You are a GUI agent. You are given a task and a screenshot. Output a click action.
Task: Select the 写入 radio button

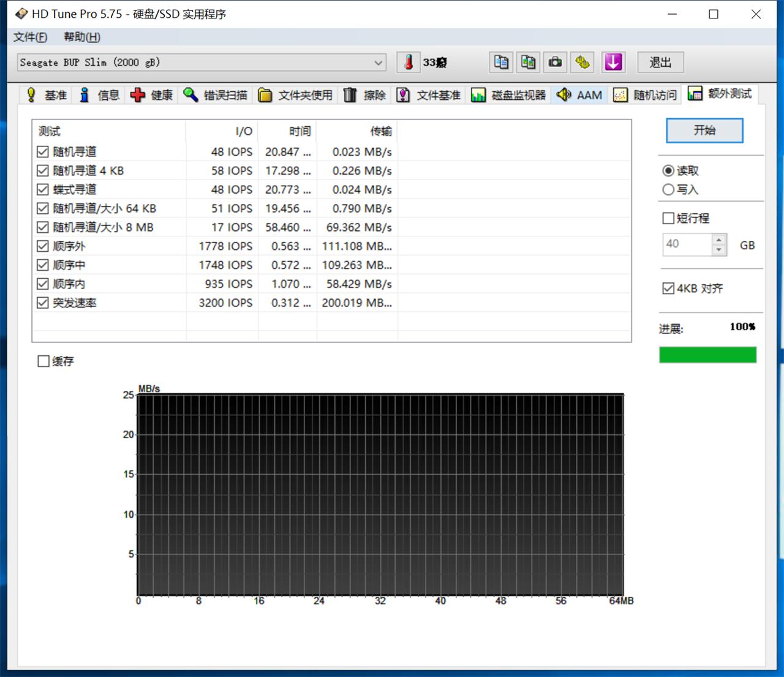coord(668,190)
